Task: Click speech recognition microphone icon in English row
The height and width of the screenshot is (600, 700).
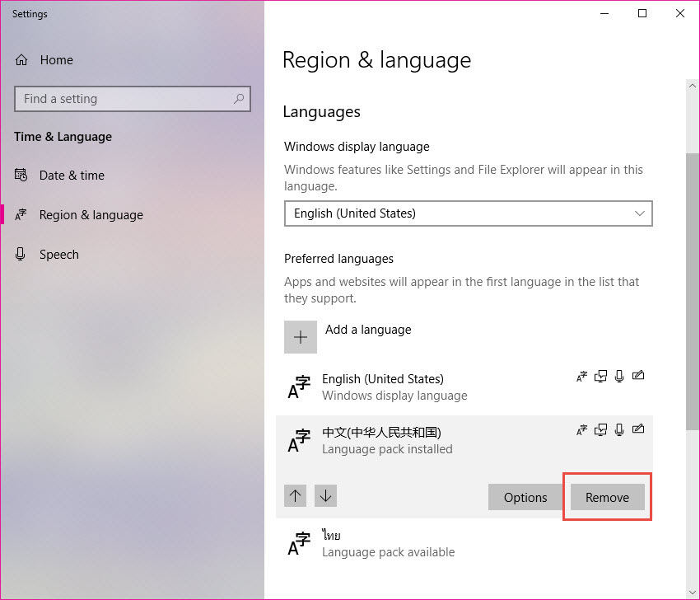Action: [x=619, y=377]
